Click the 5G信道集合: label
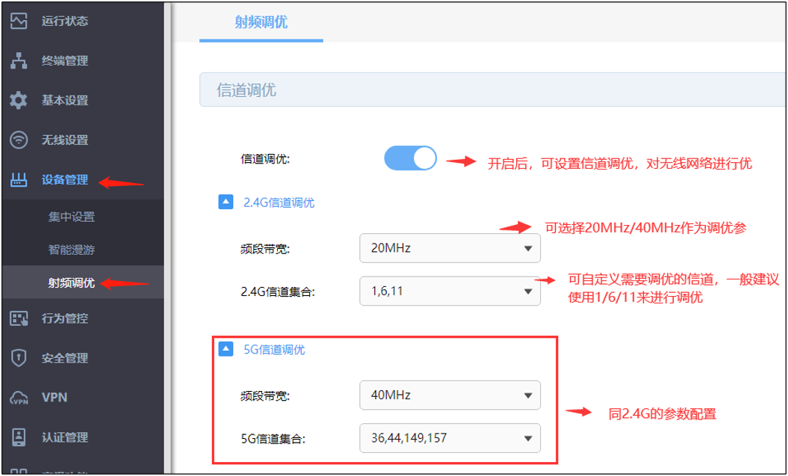The image size is (788, 476). click(x=273, y=439)
